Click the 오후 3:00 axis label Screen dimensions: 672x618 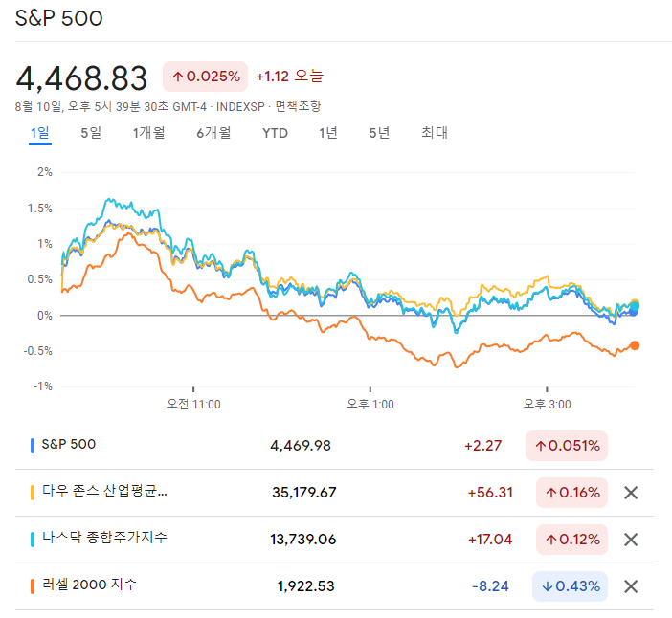click(x=548, y=405)
